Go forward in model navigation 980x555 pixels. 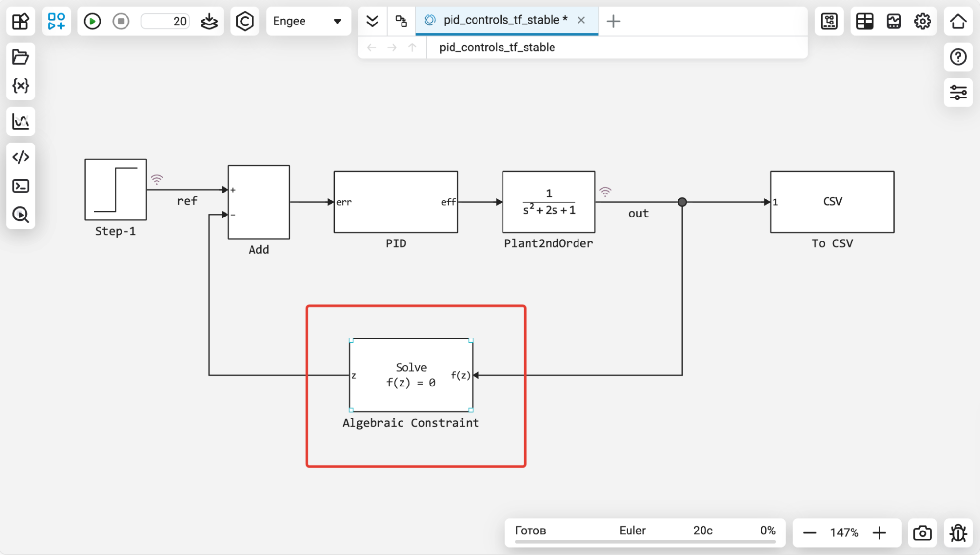392,48
